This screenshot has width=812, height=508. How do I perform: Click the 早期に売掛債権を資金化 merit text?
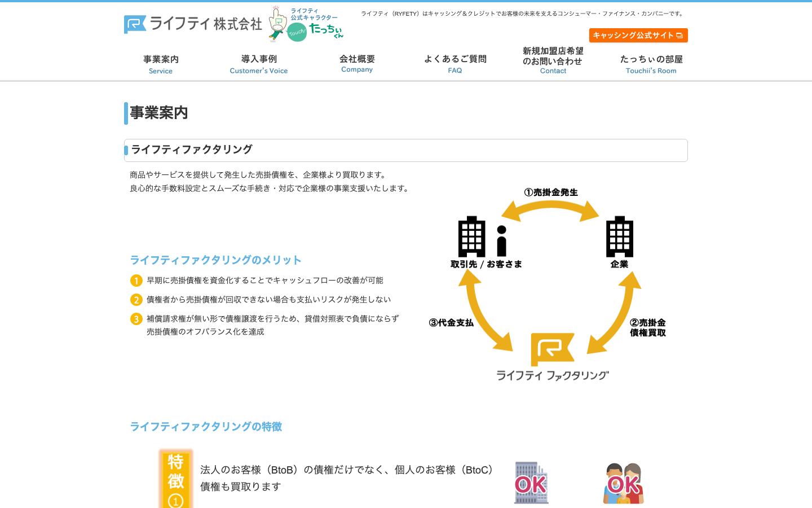coord(265,281)
